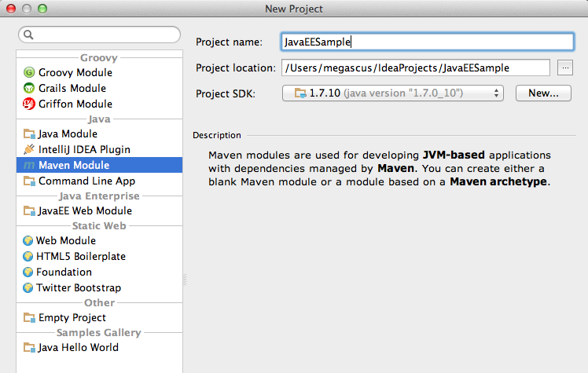This screenshot has width=588, height=373.
Task: Choose Command Line App template
Action: coord(99,181)
